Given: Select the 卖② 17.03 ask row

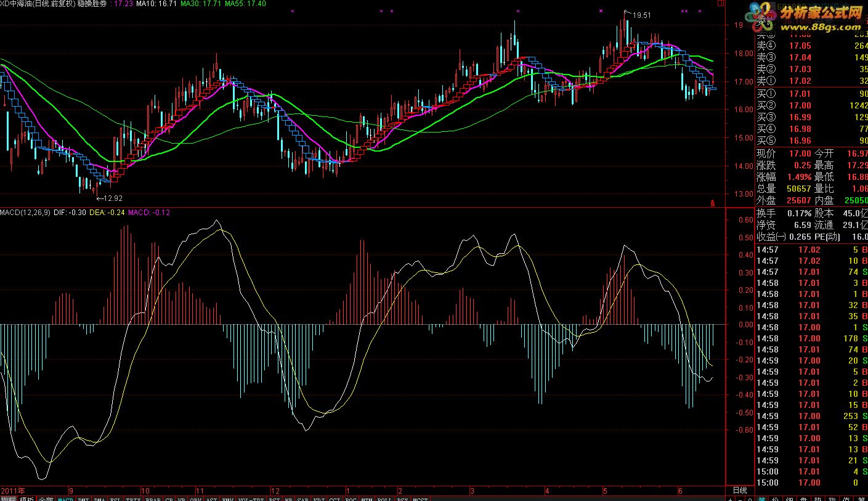Looking at the screenshot, I should point(812,69).
